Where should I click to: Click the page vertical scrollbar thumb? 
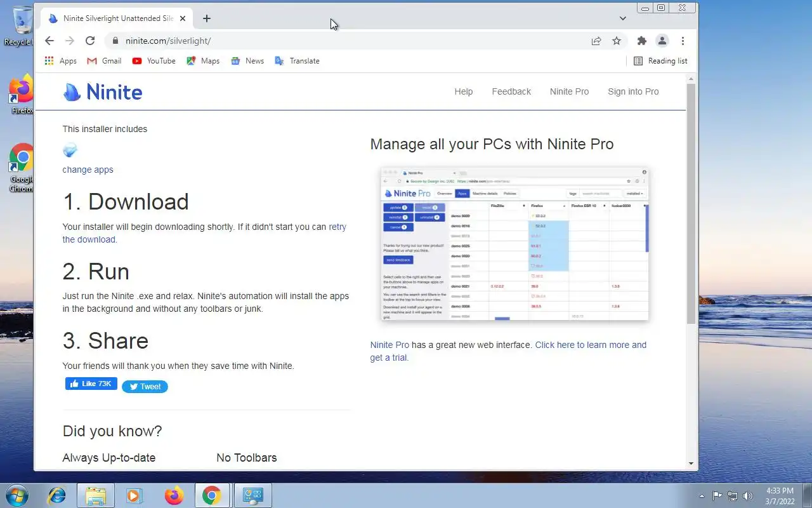pos(691,203)
